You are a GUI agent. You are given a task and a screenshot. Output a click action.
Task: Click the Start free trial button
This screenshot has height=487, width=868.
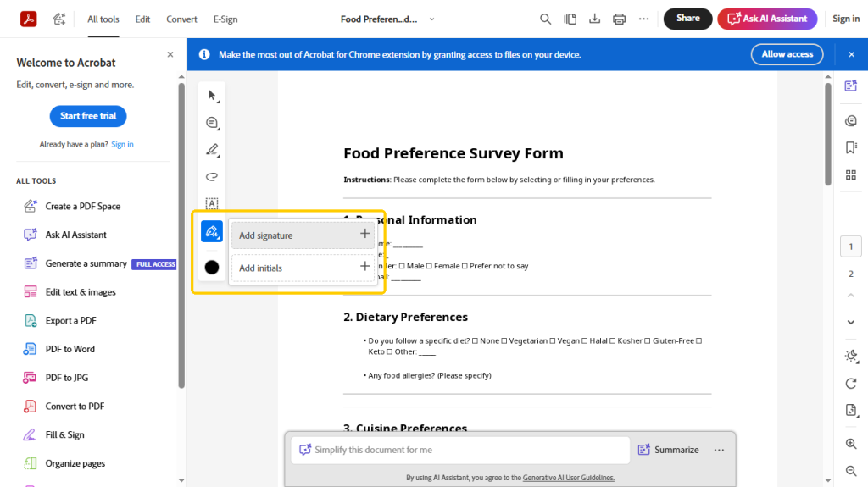[x=88, y=116]
